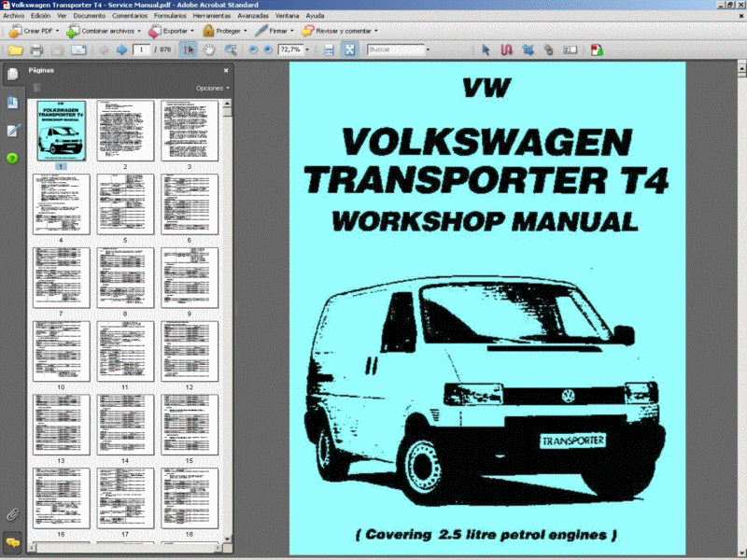Expand the Exportar dropdown arrow
The image size is (747, 560).
pos(192,31)
